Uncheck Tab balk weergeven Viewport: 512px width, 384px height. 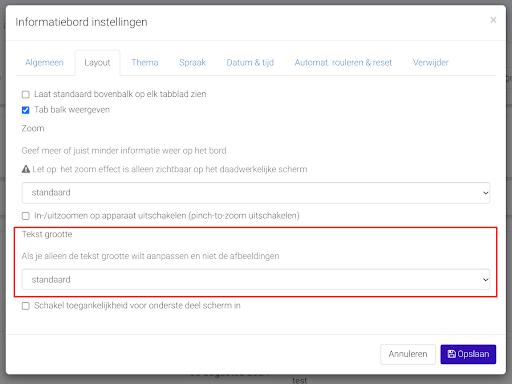coord(25,110)
